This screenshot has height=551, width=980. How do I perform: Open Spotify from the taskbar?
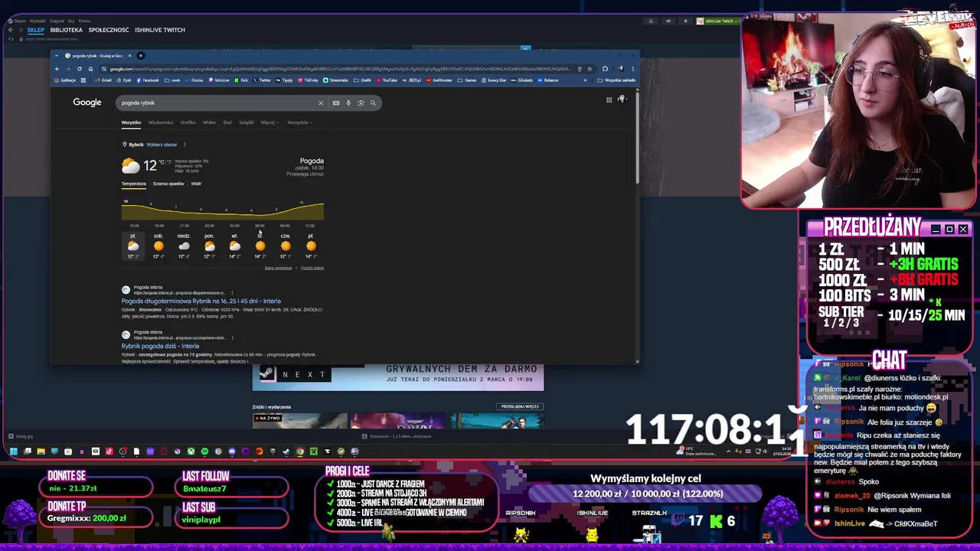point(204,452)
